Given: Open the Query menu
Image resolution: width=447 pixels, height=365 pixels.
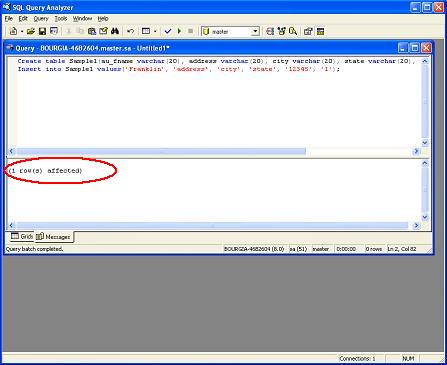Looking at the screenshot, I should tap(41, 19).
